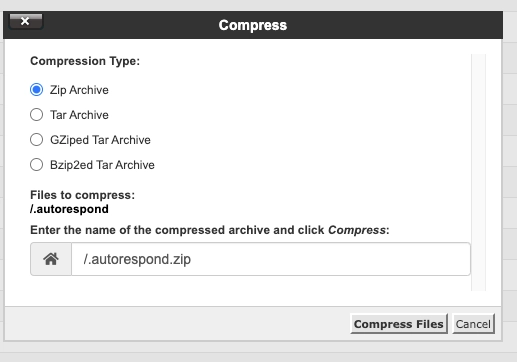
Task: Click the Files to compress label
Action: 83,195
